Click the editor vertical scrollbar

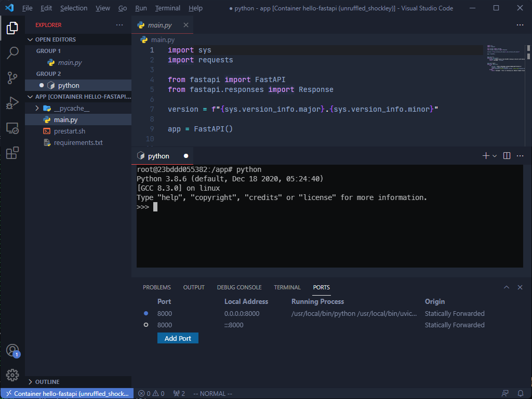point(528,96)
